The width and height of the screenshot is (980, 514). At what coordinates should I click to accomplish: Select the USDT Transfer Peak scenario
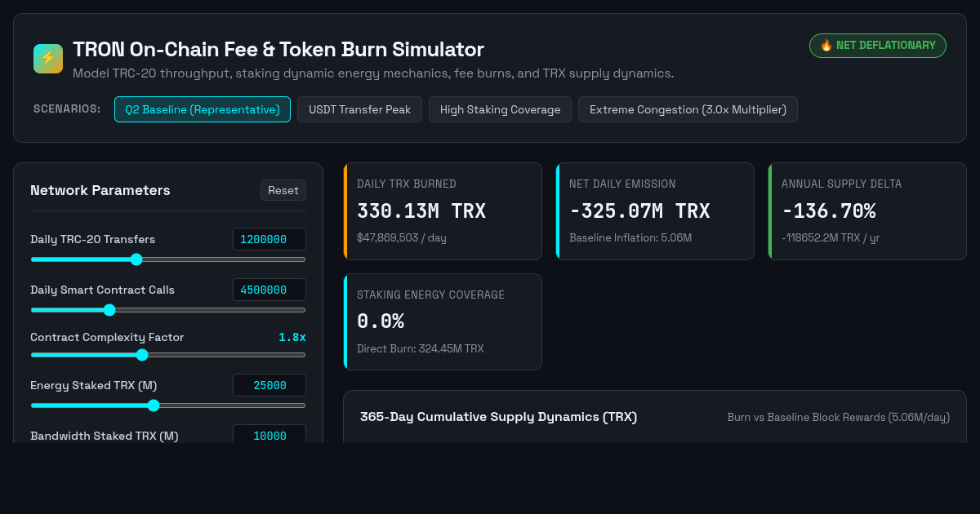point(359,109)
